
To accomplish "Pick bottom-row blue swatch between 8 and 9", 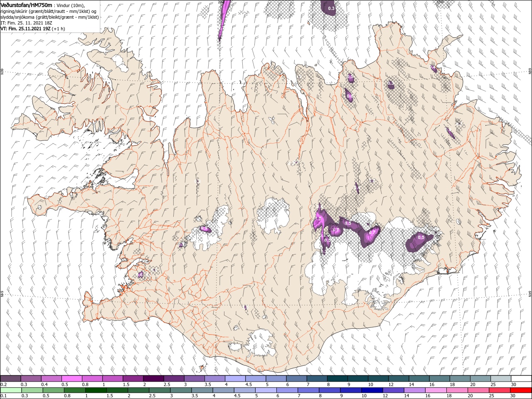I will (x=329, y=390).
